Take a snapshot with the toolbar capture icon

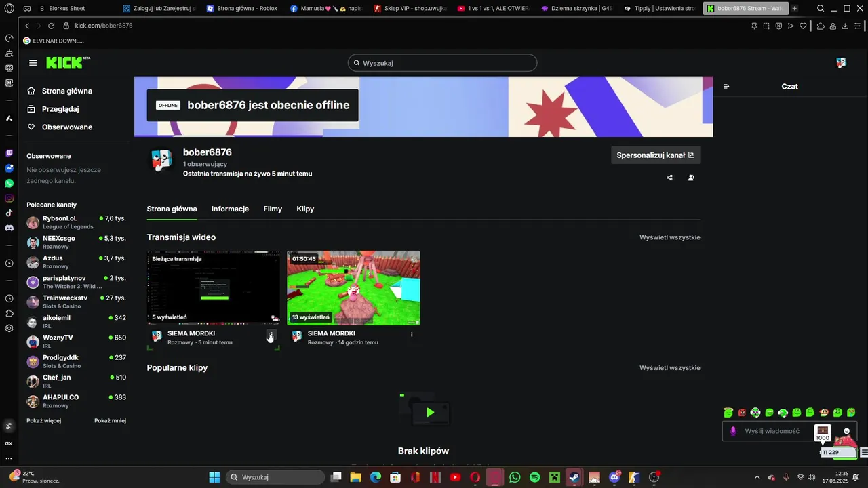(766, 26)
